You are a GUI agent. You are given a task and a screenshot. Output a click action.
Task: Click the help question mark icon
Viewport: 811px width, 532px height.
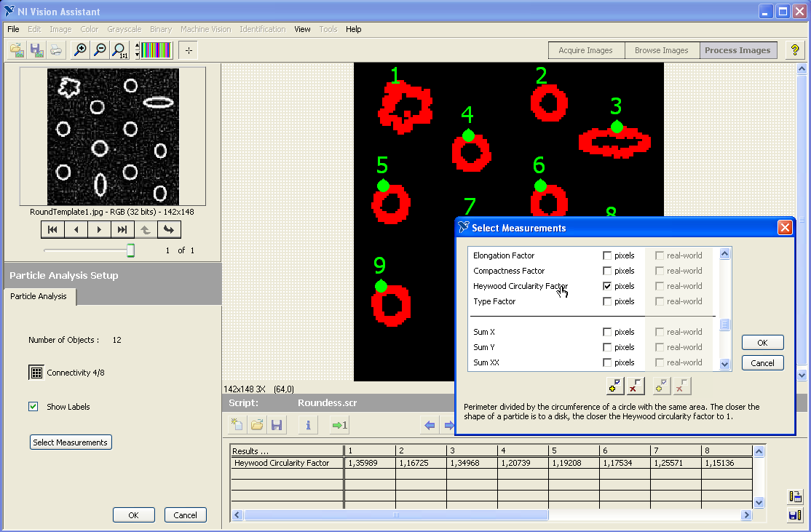tap(795, 50)
